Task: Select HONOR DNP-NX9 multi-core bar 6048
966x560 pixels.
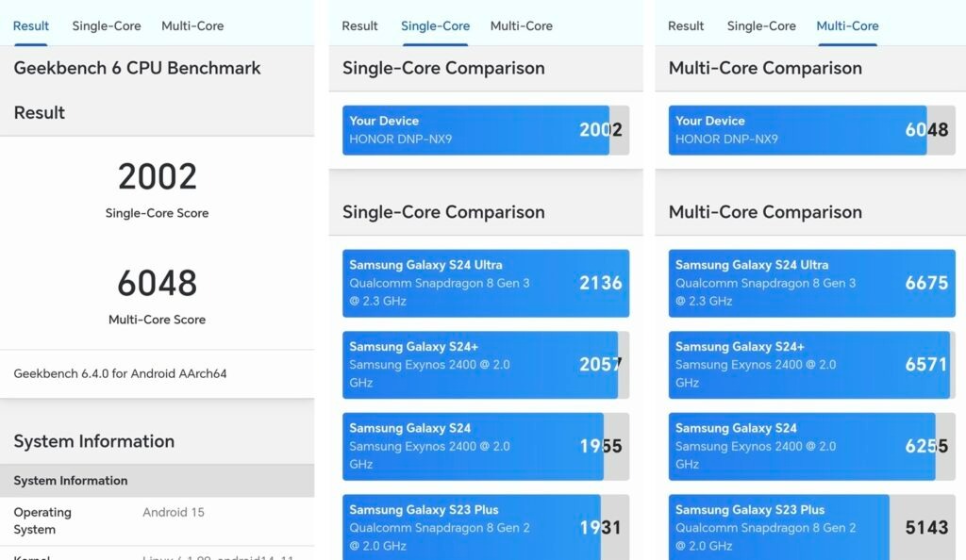Action: [x=812, y=130]
